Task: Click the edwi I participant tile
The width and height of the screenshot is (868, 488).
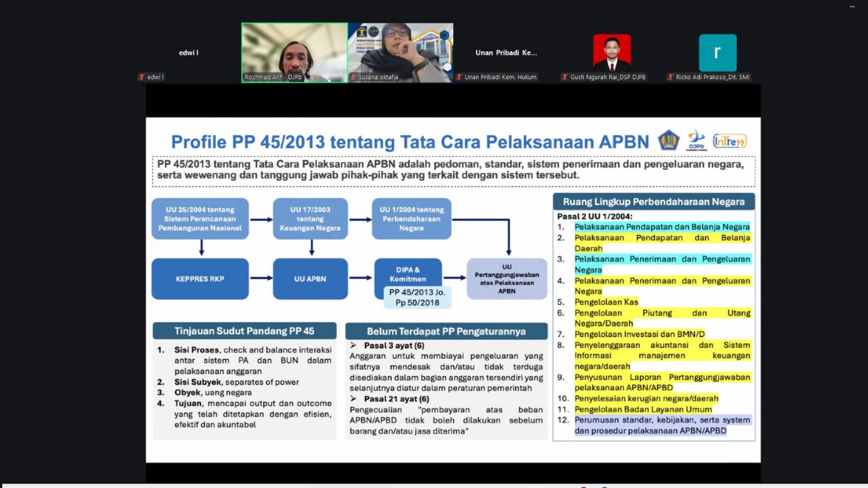Action: pyautogui.click(x=189, y=53)
